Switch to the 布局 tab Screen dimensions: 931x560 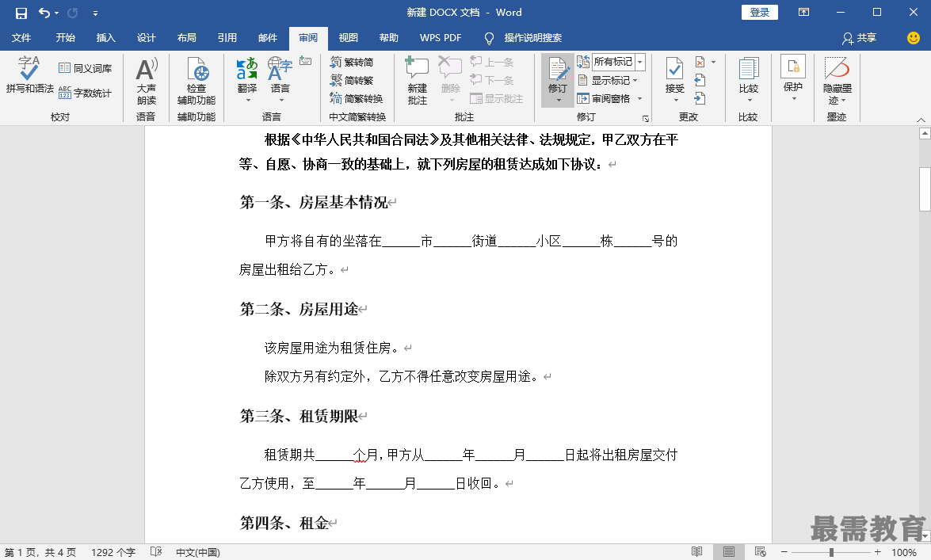tap(186, 38)
